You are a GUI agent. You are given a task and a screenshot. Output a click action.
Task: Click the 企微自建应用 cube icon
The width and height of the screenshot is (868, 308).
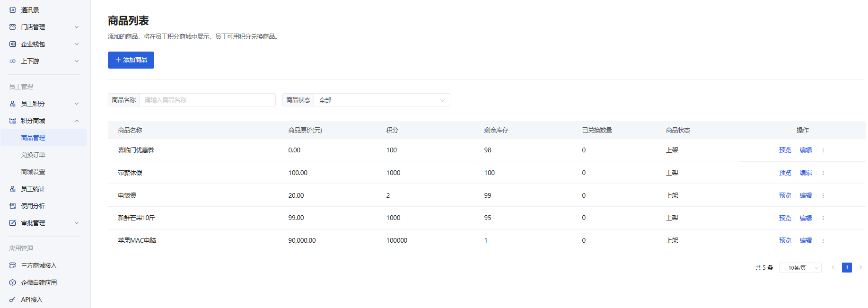tap(13, 282)
